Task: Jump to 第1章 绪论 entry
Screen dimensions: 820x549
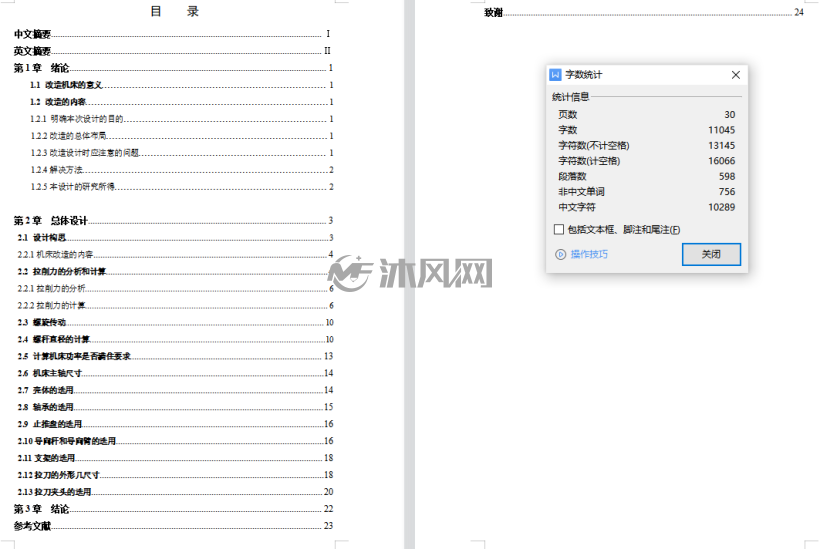Action: point(173,68)
